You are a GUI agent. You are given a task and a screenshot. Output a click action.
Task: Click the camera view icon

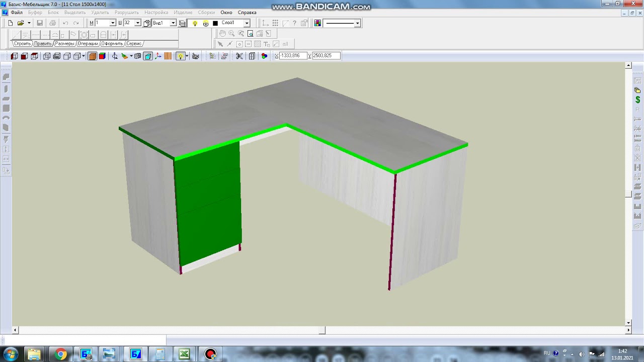coord(195,56)
